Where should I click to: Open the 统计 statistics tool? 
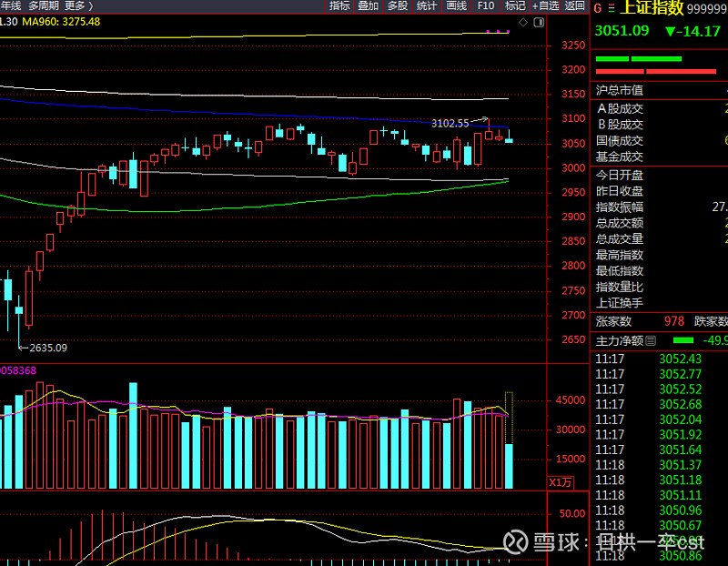tap(427, 5)
